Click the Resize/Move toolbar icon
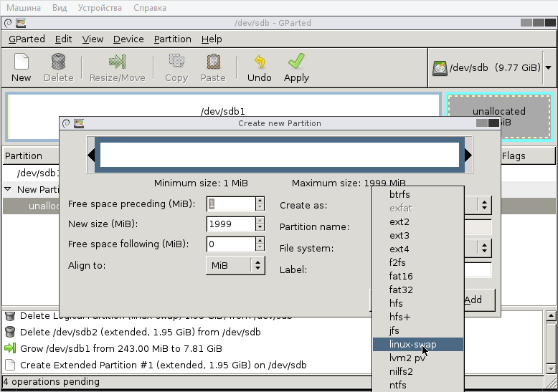This screenshot has width=558, height=392. [117, 62]
